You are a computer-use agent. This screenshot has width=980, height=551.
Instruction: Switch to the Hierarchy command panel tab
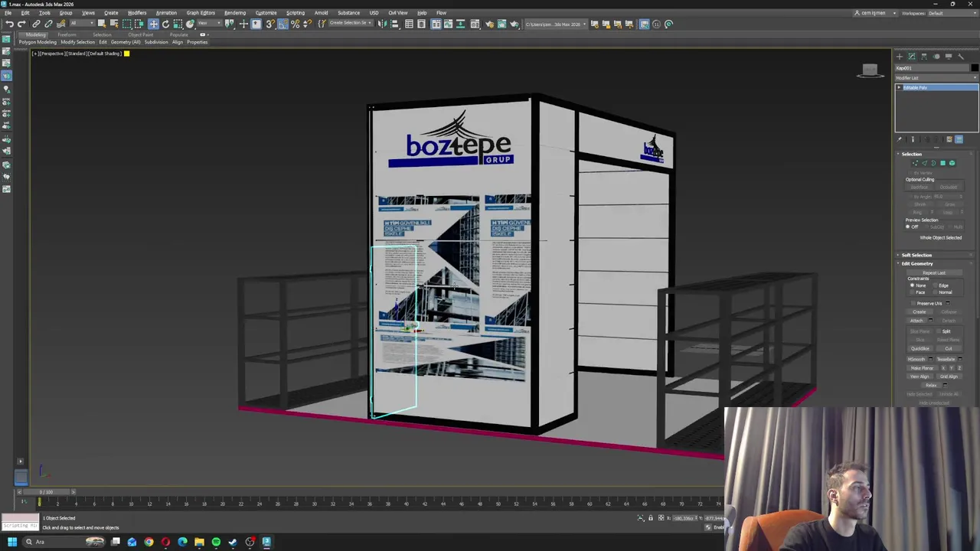[x=924, y=57]
